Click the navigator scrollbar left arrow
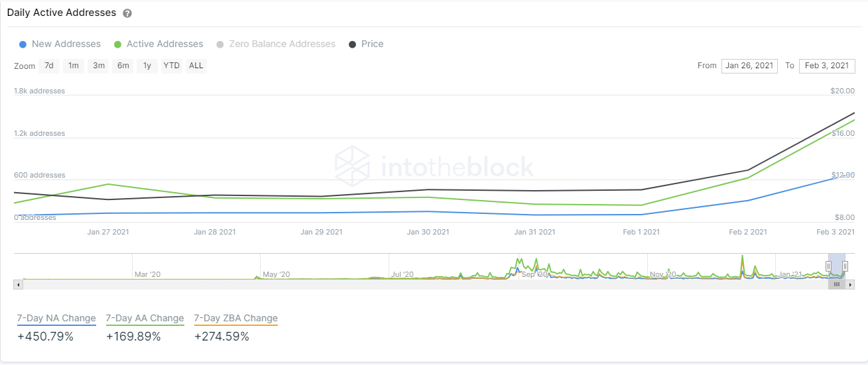The height and width of the screenshot is (365, 868). (x=18, y=284)
